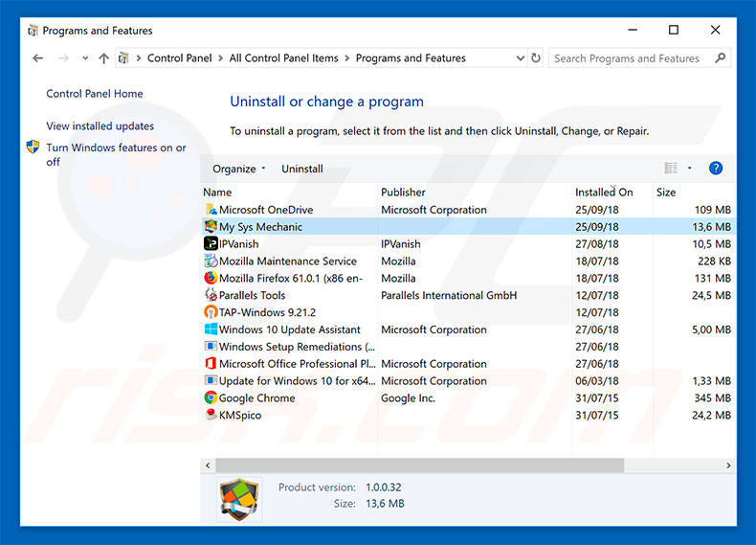The height and width of the screenshot is (545, 756).
Task: Click the shield icon beside Turn Windows features
Action: [33, 147]
